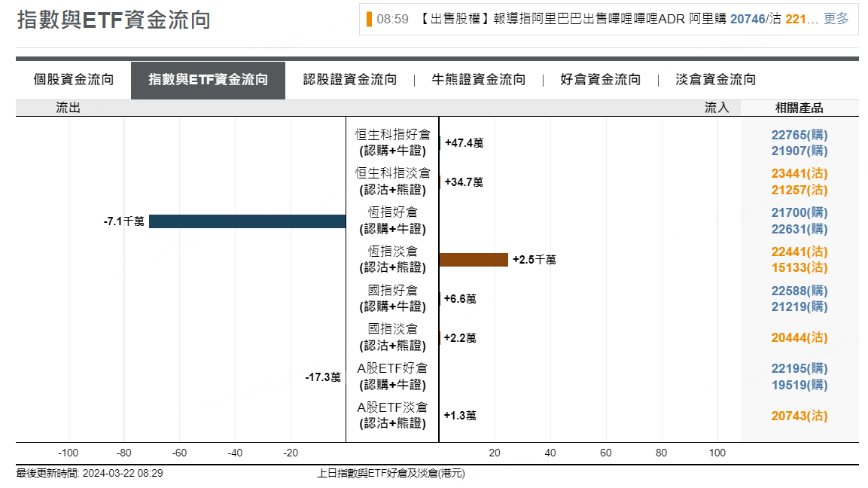Open related product 22588(購)
The height and width of the screenshot is (488, 868).
799,291
